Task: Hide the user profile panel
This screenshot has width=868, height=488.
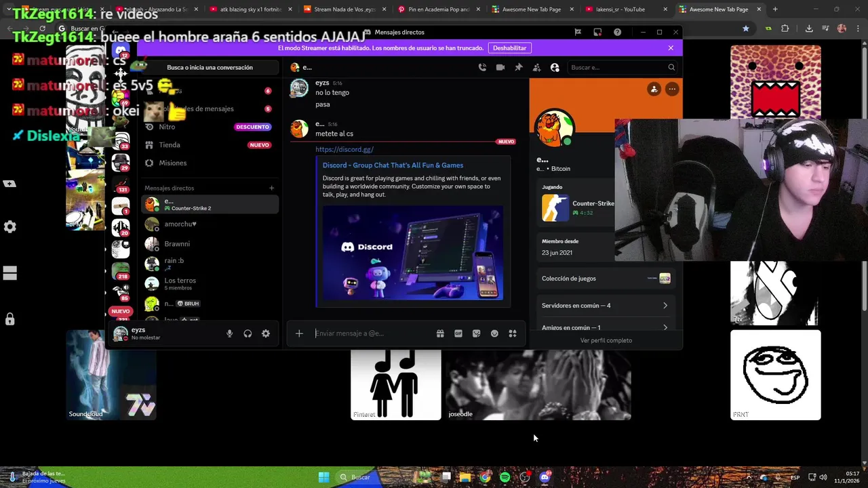Action: click(x=555, y=67)
